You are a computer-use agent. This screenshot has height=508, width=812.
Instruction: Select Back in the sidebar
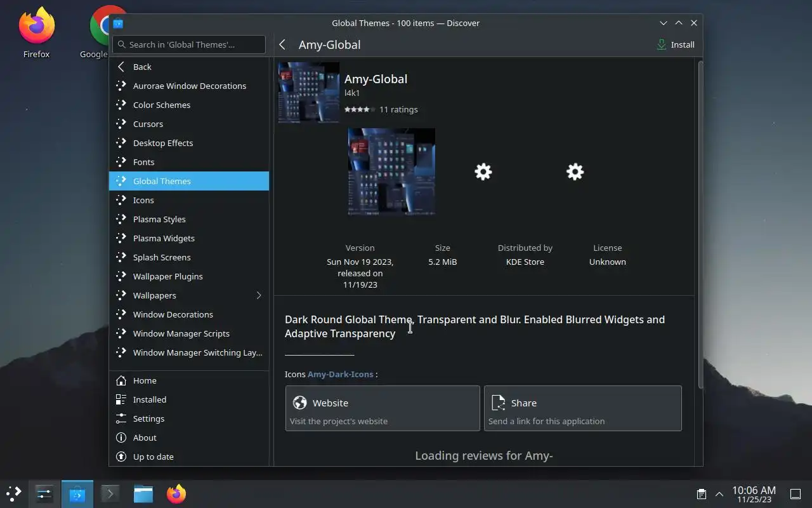pos(189,67)
